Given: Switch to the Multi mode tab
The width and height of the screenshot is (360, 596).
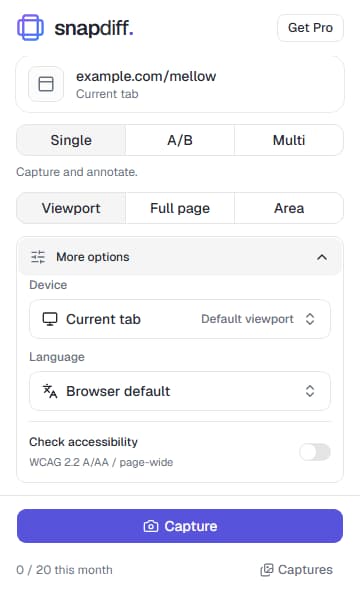Looking at the screenshot, I should click(x=289, y=140).
